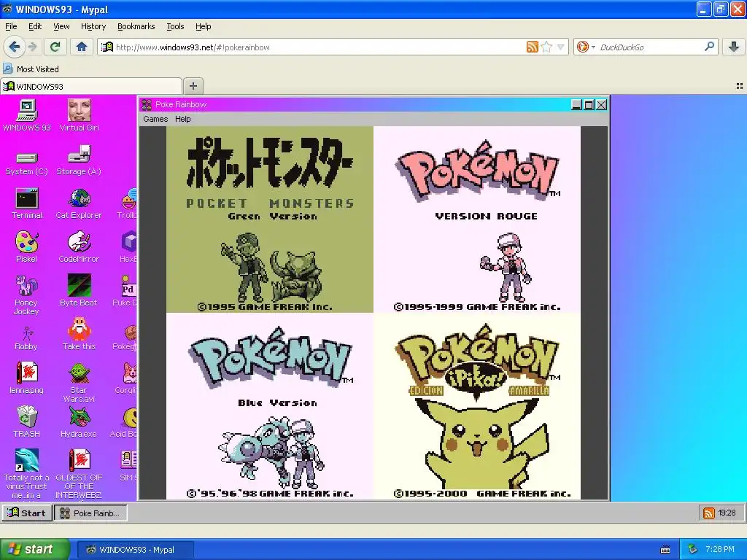The width and height of the screenshot is (747, 560).
Task: Maximize the Poke Rainbow window
Action: point(589,105)
